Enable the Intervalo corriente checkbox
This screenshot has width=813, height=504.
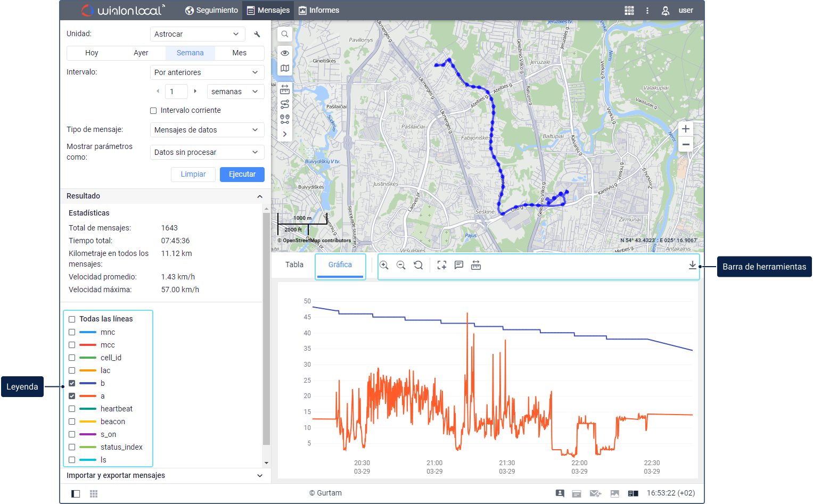(x=153, y=111)
